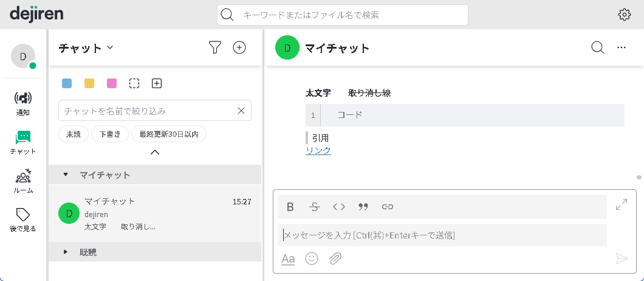644x281 pixels.
Task: Click the Bold formatting icon
Action: [290, 207]
